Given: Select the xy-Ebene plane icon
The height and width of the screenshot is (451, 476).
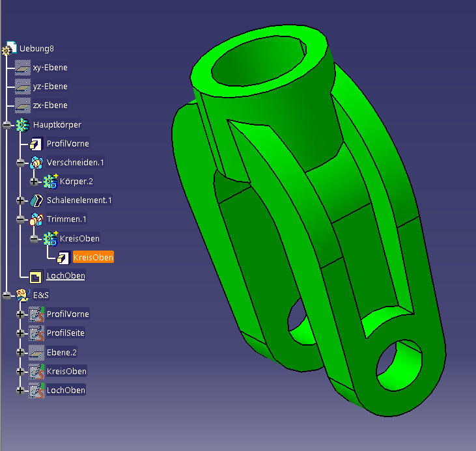Looking at the screenshot, I should click(x=23, y=68).
